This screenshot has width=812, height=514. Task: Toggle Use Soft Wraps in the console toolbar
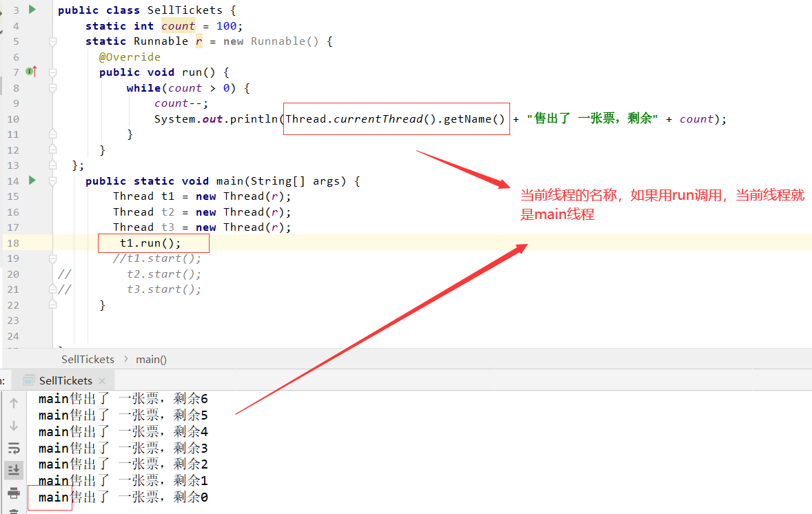(14, 448)
